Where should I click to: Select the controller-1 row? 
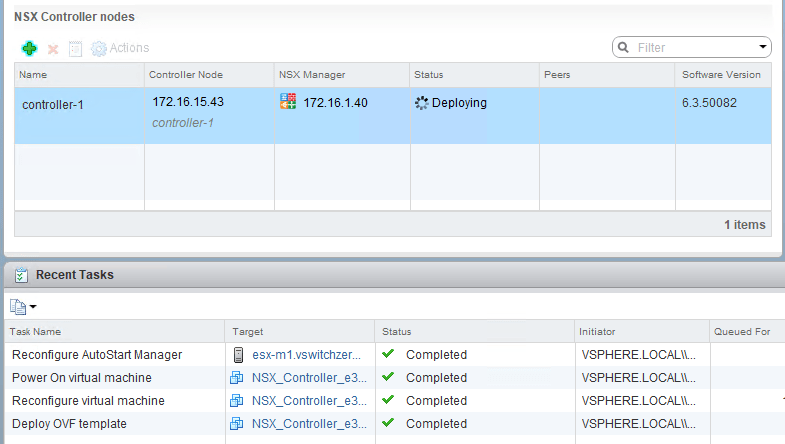(x=80, y=105)
